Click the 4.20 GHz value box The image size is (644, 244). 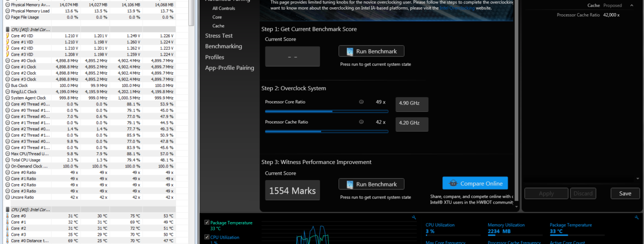(412, 124)
